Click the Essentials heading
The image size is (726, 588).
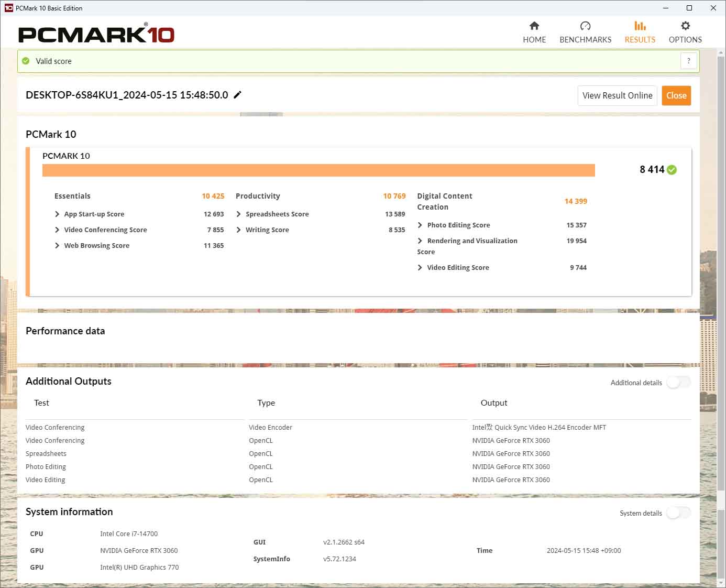tap(72, 196)
